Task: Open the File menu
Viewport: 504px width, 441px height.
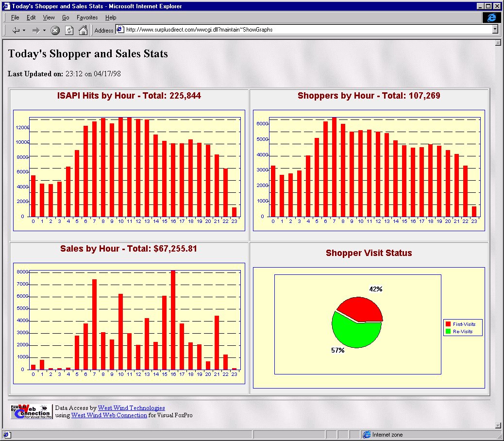Action: click(15, 17)
